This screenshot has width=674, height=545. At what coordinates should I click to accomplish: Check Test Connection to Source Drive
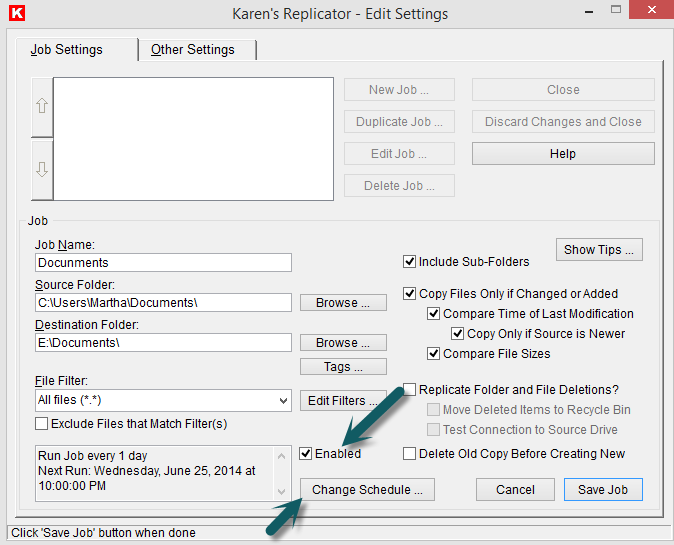point(433,429)
